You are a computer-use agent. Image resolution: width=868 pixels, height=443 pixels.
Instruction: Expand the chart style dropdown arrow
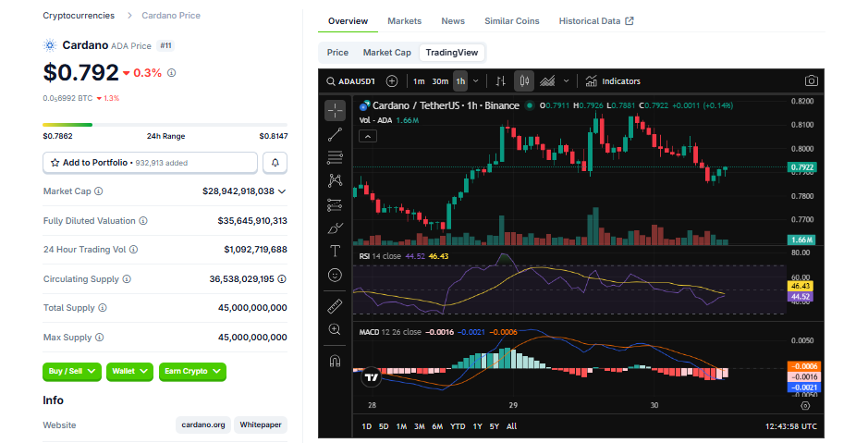pos(566,81)
